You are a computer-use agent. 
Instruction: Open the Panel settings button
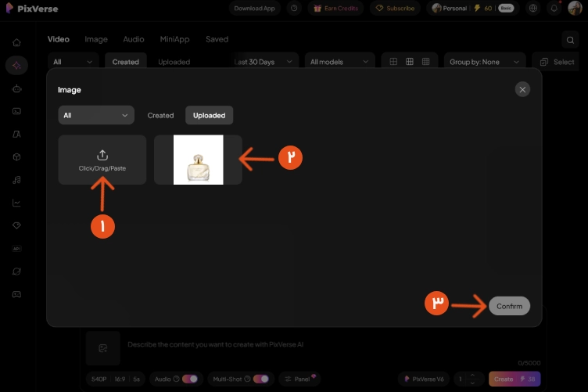(x=299, y=379)
